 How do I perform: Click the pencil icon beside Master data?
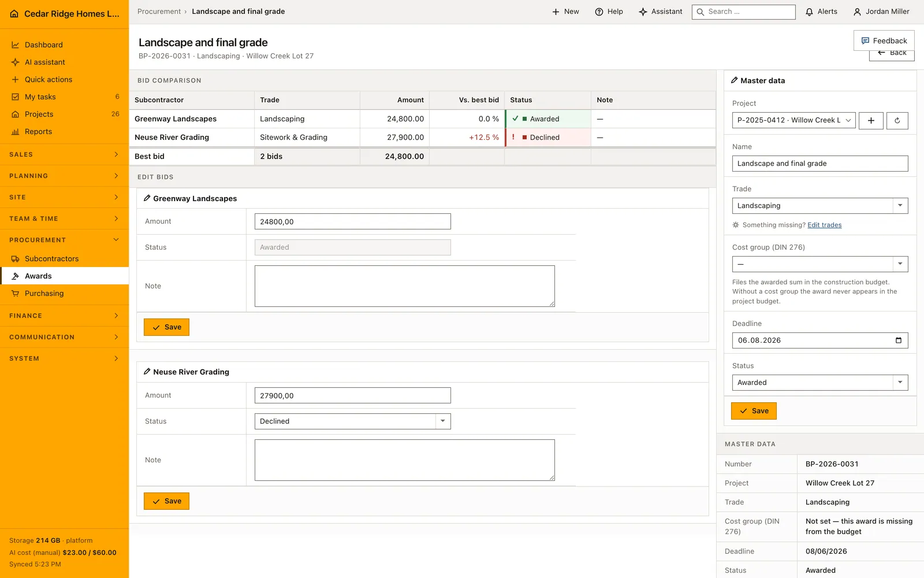pyautogui.click(x=735, y=80)
